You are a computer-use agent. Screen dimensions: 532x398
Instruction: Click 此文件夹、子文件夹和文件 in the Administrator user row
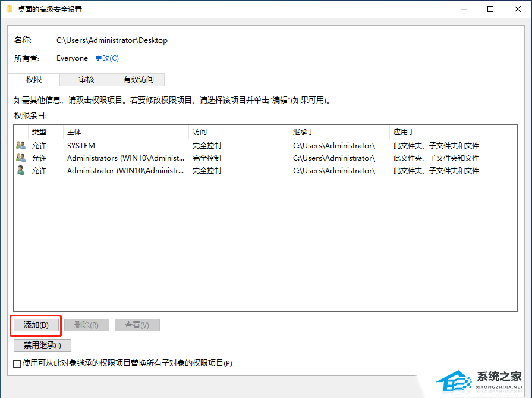click(436, 171)
